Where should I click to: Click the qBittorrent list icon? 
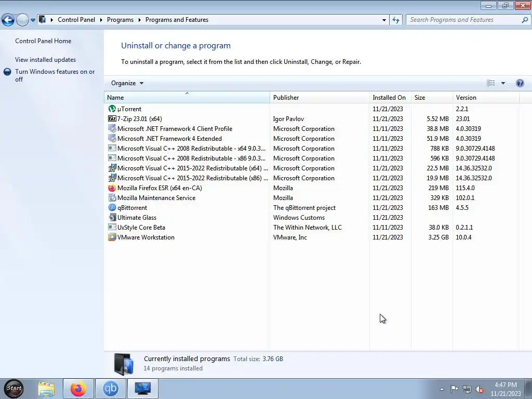pos(112,207)
